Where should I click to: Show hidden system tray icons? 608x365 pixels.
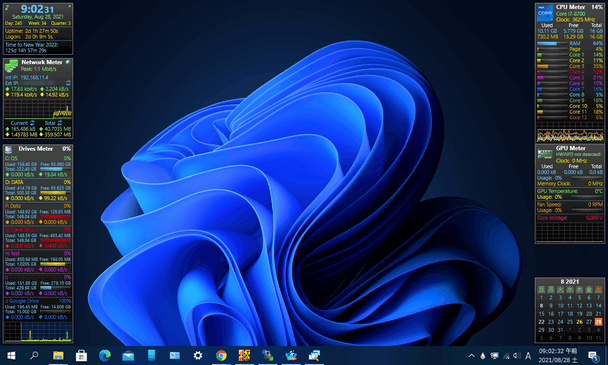[471, 355]
